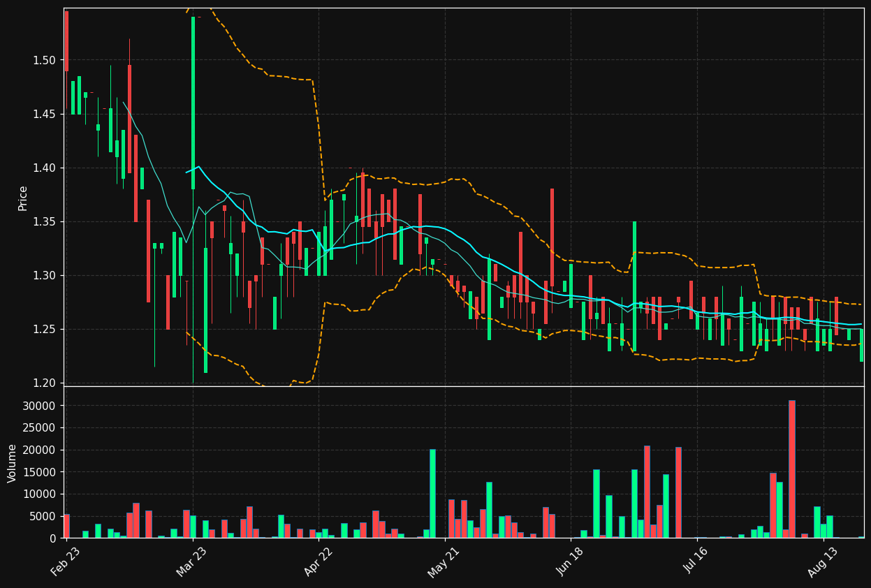Click the 5000 volume tick label

[45, 517]
